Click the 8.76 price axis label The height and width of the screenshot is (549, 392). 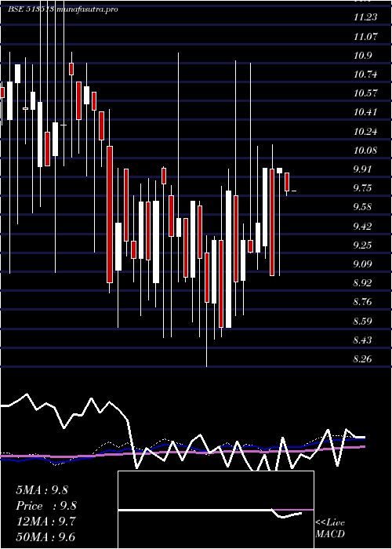(x=362, y=302)
